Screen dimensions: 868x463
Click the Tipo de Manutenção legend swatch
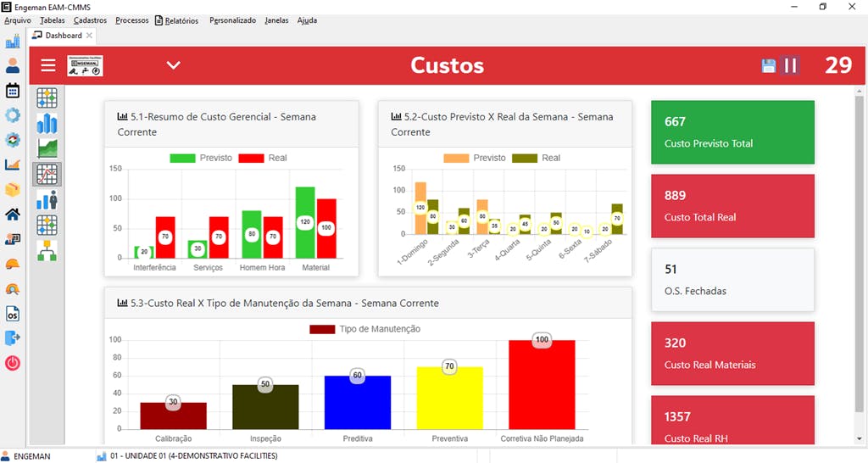coord(322,329)
